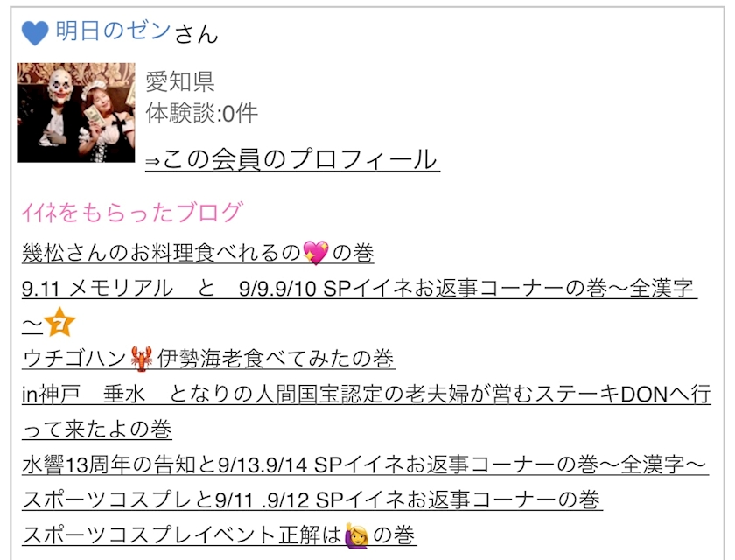The image size is (735, 560).
Task: Open ウチゴハン 伊勢海老食べてみたの巻 link
Action: [208, 359]
